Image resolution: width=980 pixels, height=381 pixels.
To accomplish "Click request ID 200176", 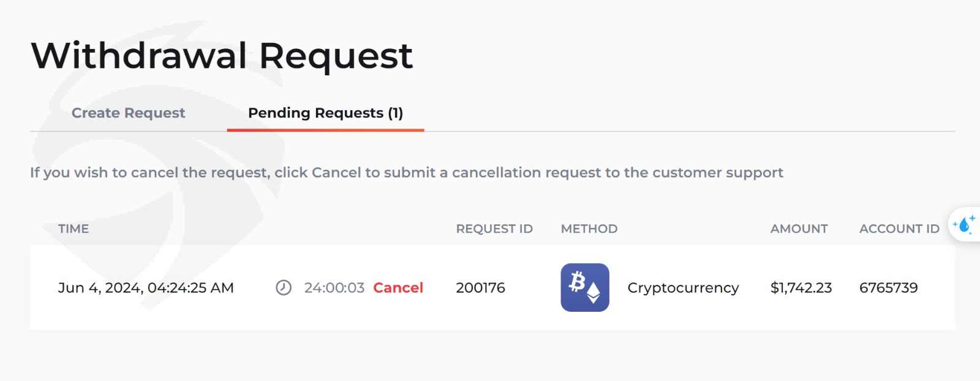I will 480,287.
